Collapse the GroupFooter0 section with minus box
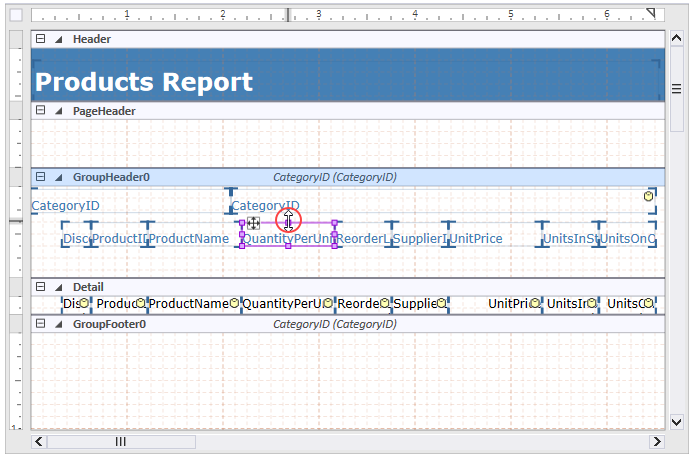The image size is (694, 461). pyautogui.click(x=41, y=324)
